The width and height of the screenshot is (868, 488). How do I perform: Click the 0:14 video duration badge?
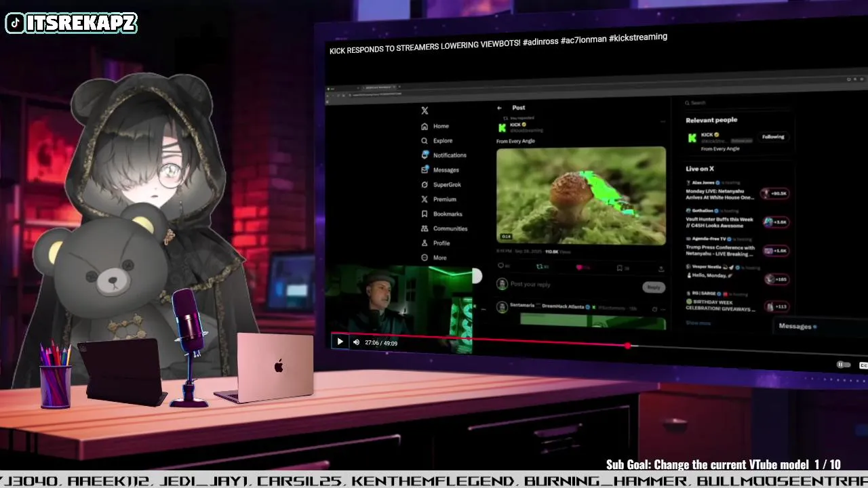coord(506,237)
